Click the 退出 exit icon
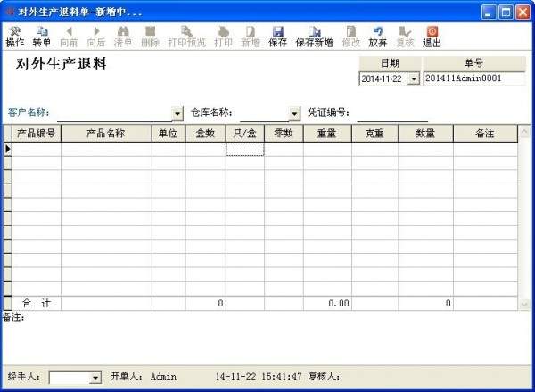Image resolution: width=535 pixels, height=392 pixels. [x=432, y=31]
